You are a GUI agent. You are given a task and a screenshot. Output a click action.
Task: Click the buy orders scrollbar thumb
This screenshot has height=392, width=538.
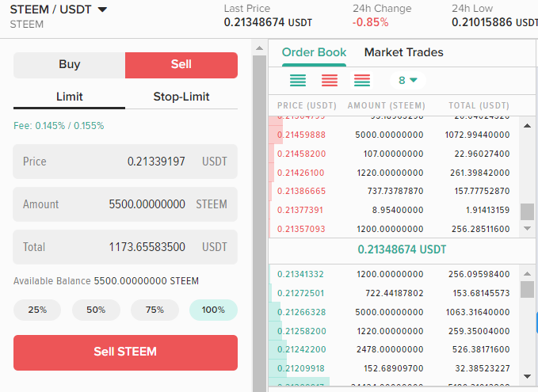[528, 290]
